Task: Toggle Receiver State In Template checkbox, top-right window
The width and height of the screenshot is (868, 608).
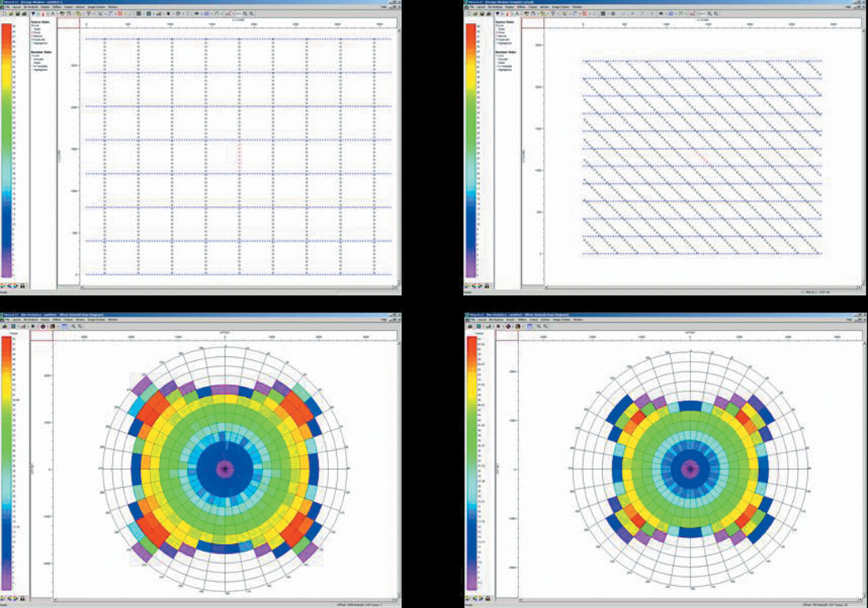Action: click(x=496, y=66)
